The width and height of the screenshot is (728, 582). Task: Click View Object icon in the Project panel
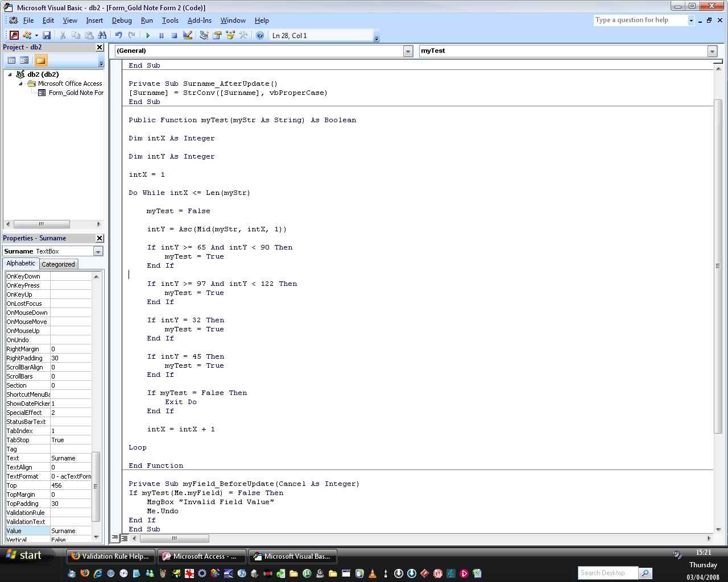click(x=24, y=60)
